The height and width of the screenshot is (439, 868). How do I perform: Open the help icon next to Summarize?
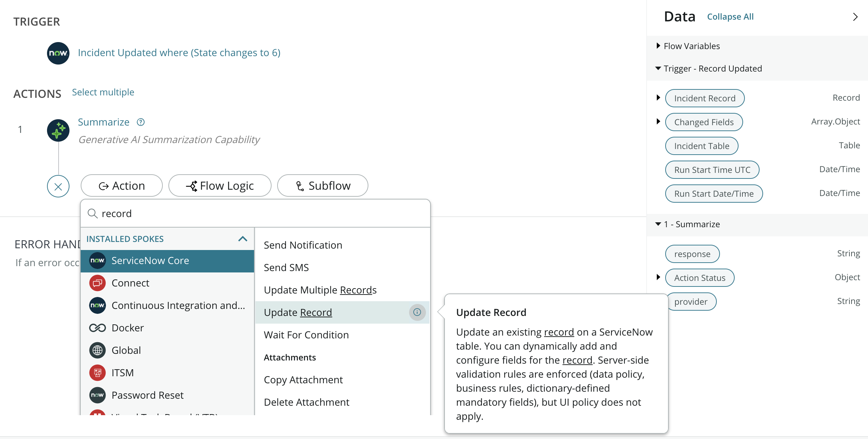tap(141, 122)
